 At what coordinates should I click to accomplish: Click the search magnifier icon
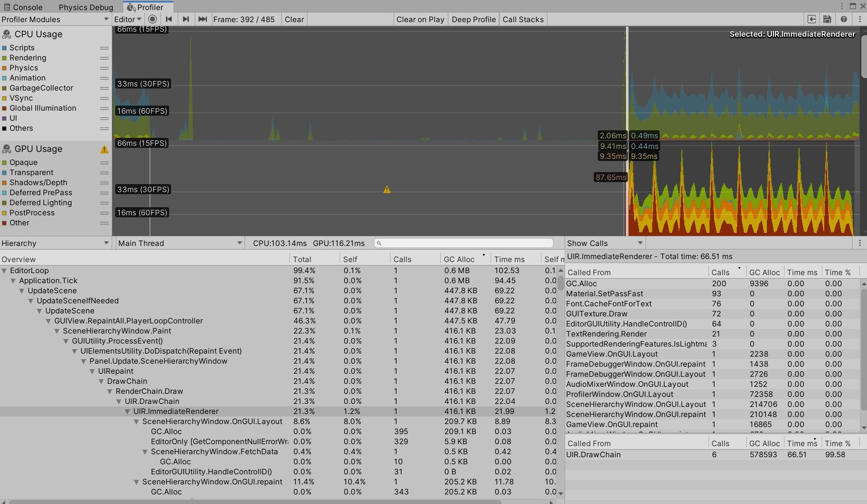[x=379, y=243]
